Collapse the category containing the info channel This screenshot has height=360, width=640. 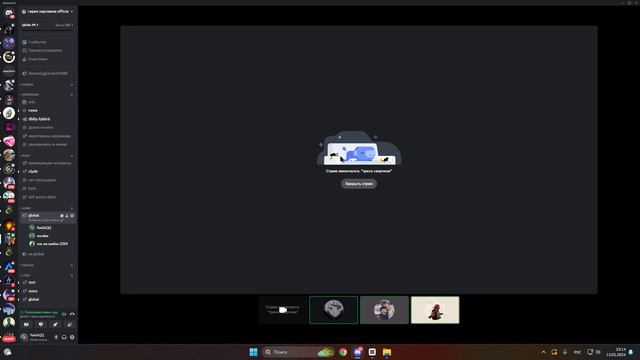31,95
